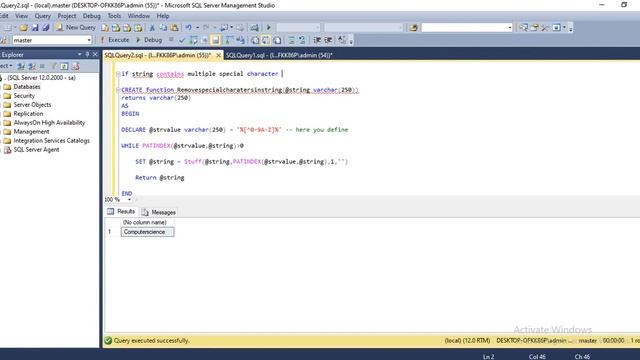Open the Object Explorer window position dropdown
This screenshot has height=360, width=640.
point(80,54)
